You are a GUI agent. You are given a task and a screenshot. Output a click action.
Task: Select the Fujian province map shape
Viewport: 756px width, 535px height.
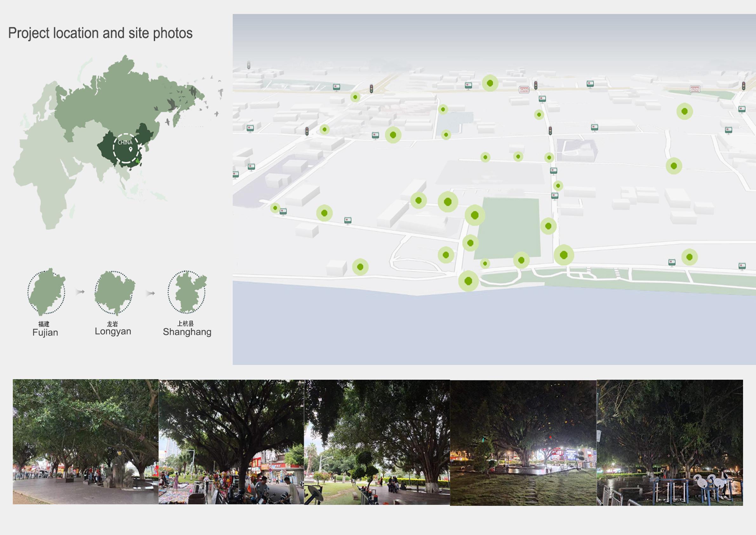tap(46, 291)
